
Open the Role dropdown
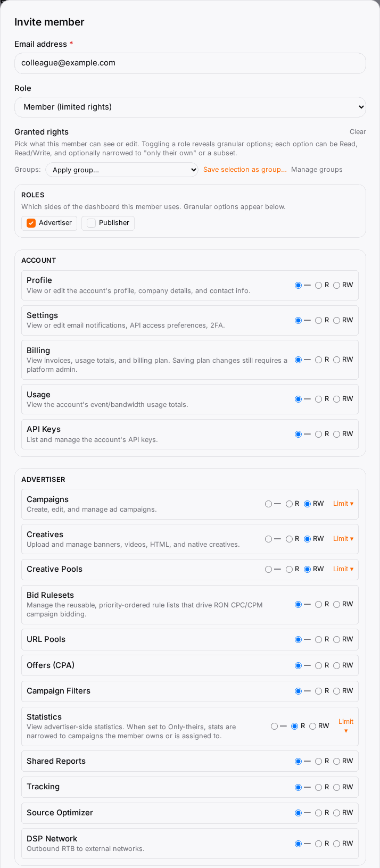point(190,107)
